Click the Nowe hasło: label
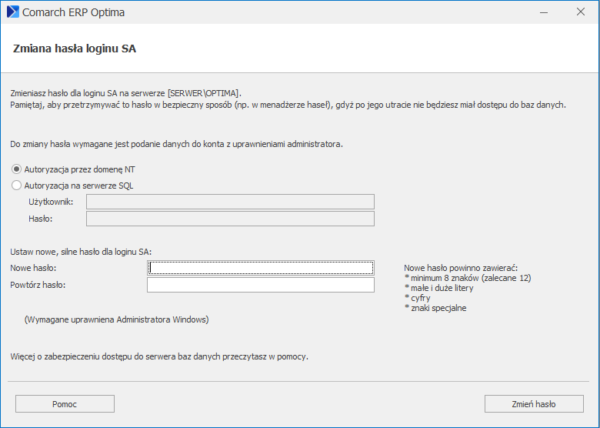Viewport: 600px width, 428px height. coord(33,268)
